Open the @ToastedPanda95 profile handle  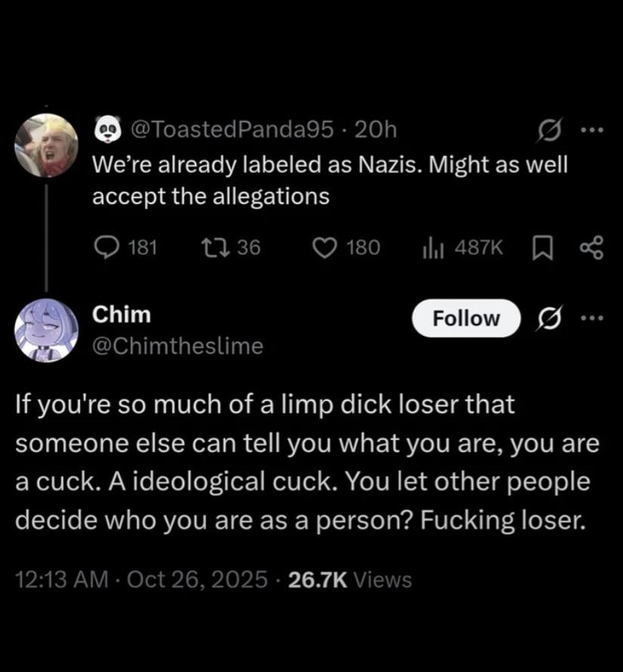pyautogui.click(x=231, y=131)
